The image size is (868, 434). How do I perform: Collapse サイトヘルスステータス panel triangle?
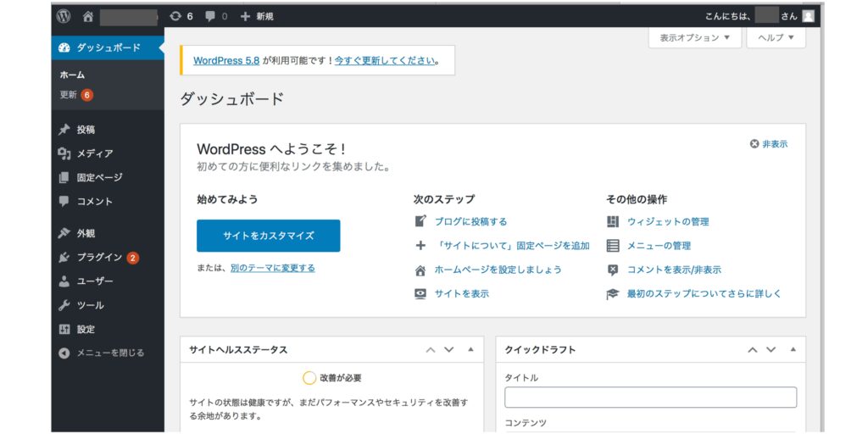coord(470,350)
